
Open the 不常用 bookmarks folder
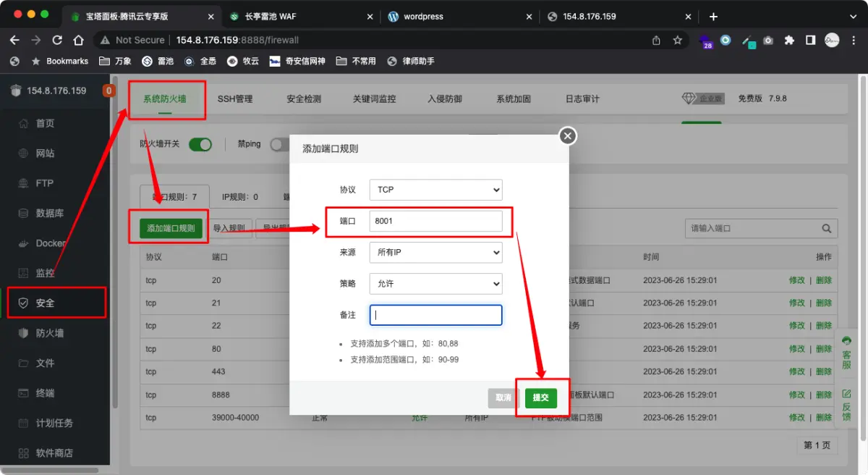coord(356,62)
